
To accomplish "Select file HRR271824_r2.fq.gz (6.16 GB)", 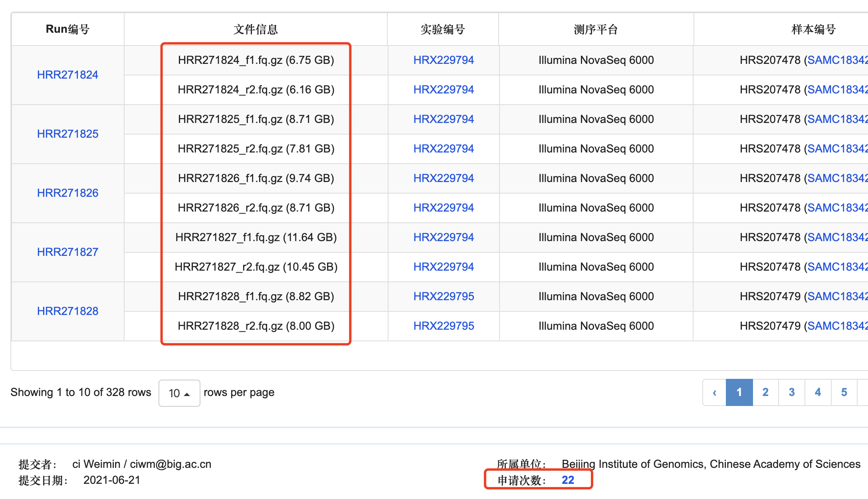I will tap(256, 89).
